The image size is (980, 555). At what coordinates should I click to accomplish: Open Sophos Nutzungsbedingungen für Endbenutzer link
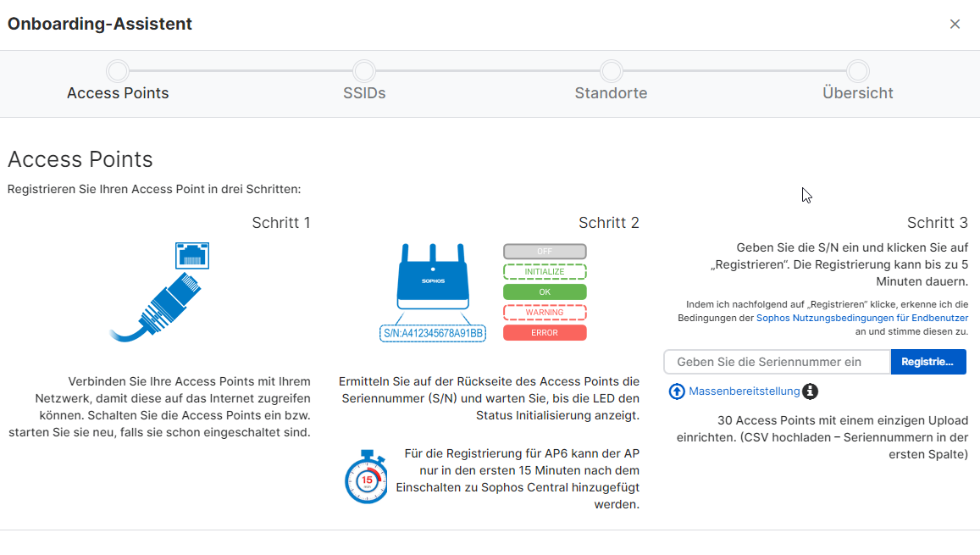(x=862, y=318)
